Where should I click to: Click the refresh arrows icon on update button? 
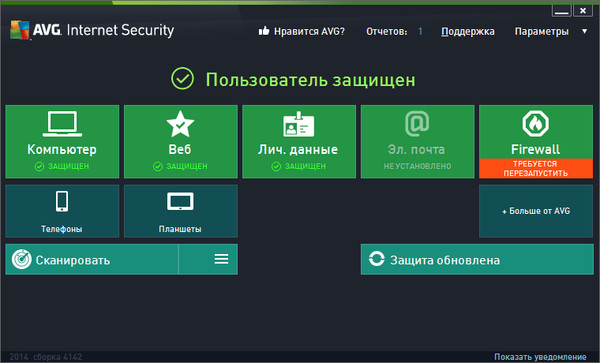[377, 259]
